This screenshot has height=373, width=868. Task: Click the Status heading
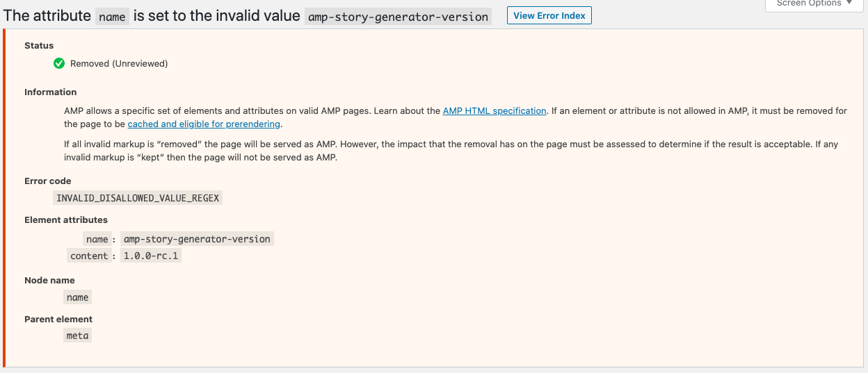(x=39, y=45)
